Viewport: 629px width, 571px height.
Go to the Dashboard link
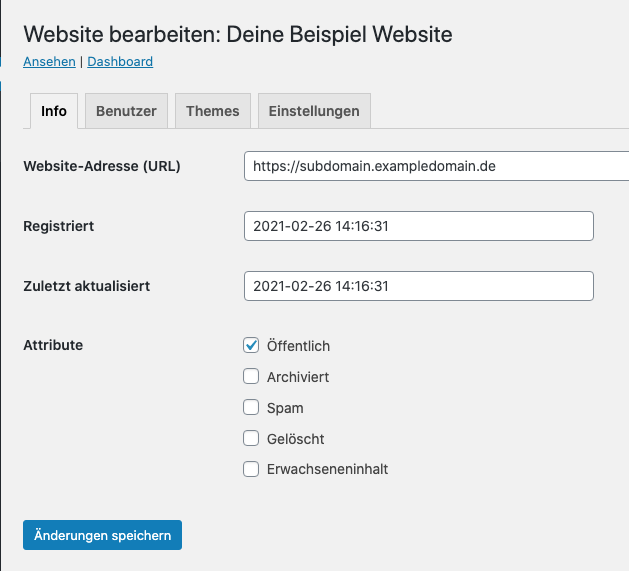coord(120,61)
